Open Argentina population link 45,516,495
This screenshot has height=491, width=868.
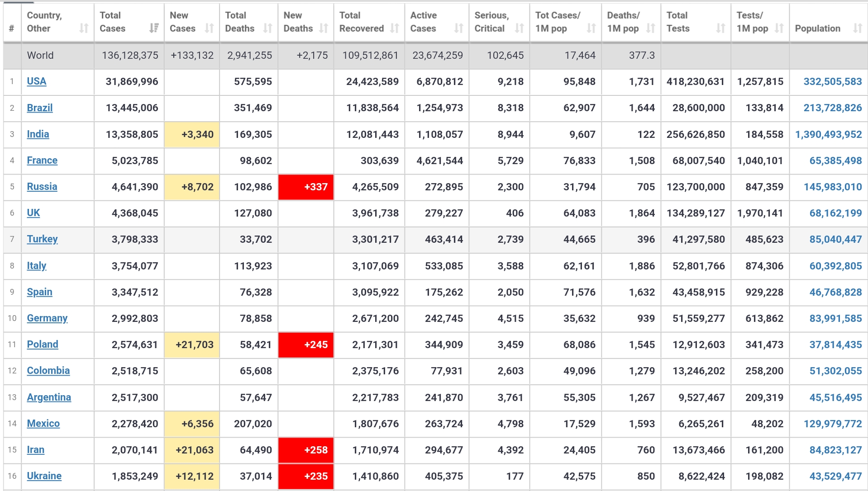tap(836, 397)
